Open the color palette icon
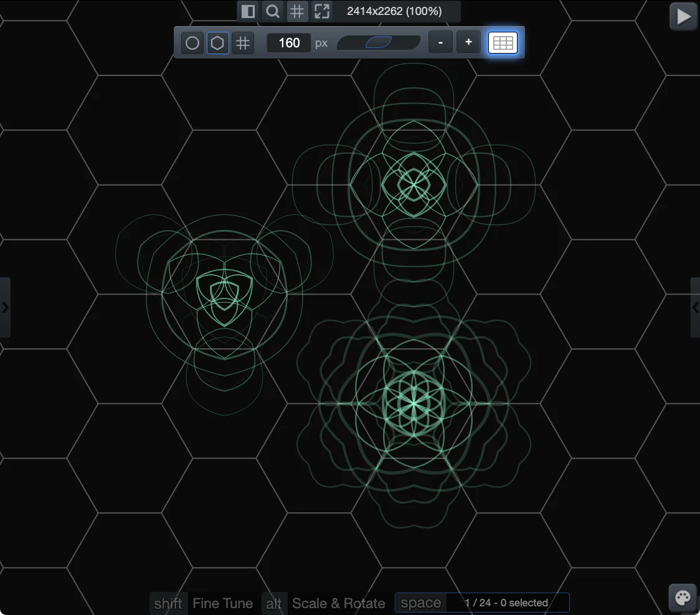Image resolution: width=700 pixels, height=615 pixels. (x=683, y=598)
